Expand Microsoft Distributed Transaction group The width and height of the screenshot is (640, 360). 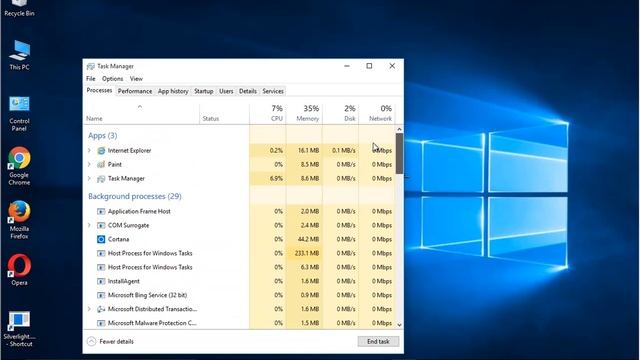click(89, 309)
